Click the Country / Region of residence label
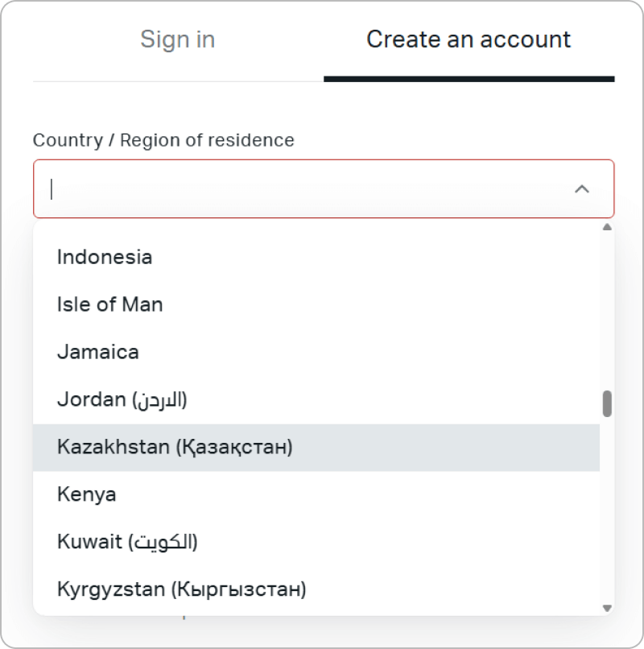 [x=163, y=140]
